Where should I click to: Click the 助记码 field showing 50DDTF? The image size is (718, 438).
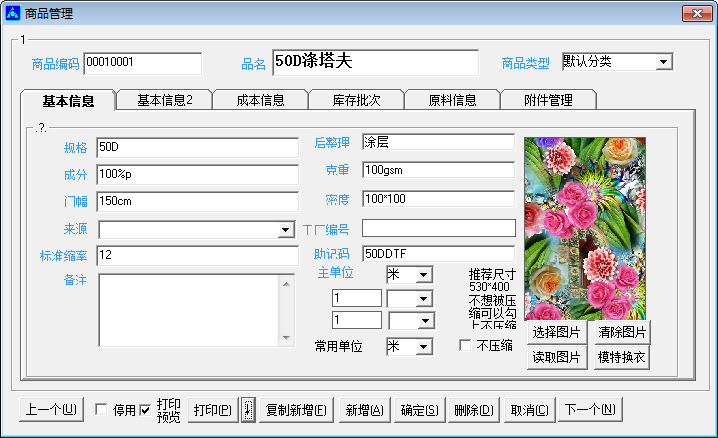tap(439, 254)
